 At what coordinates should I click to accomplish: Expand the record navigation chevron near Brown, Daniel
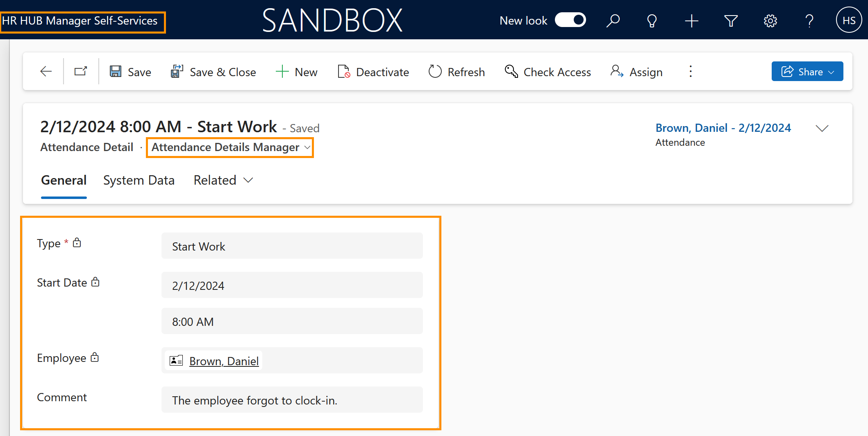coord(822,128)
